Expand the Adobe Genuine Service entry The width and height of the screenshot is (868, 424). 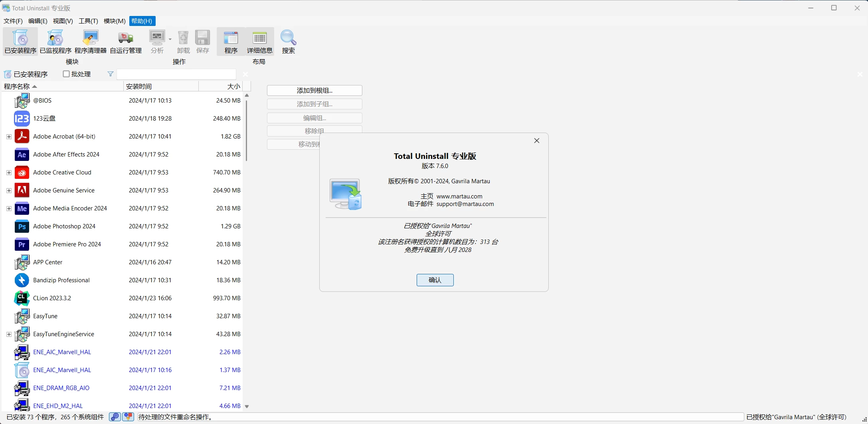9,190
